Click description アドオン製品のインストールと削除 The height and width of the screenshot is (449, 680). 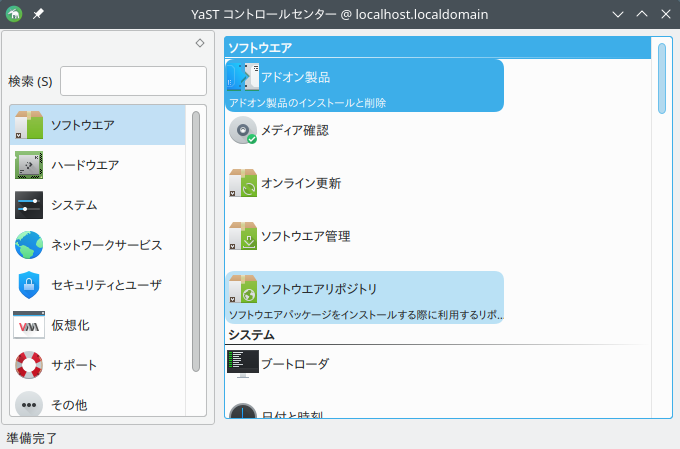307,103
